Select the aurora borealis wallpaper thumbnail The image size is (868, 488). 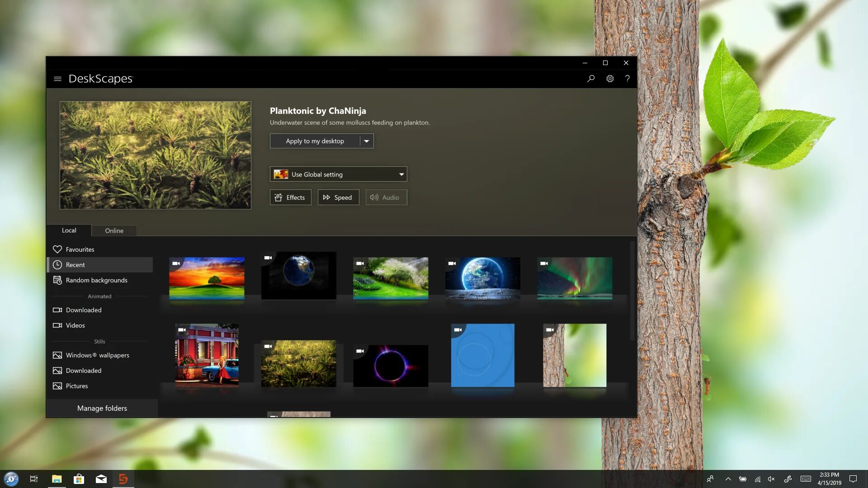(575, 278)
